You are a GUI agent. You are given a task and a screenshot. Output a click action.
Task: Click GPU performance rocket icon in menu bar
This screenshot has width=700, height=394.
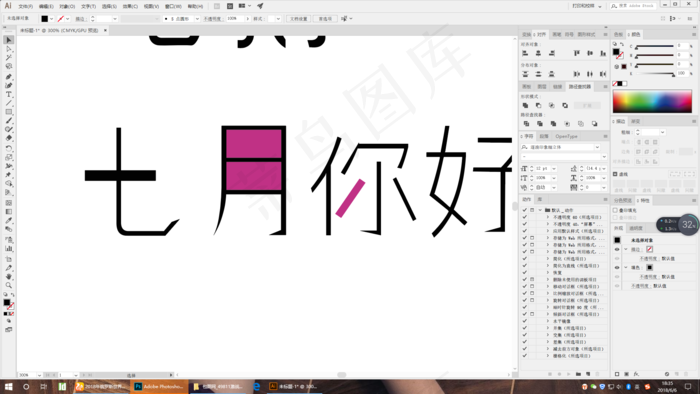260,6
